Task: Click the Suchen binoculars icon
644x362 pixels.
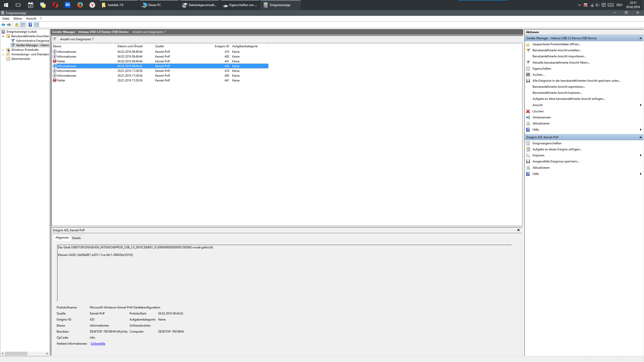Action: [528, 75]
